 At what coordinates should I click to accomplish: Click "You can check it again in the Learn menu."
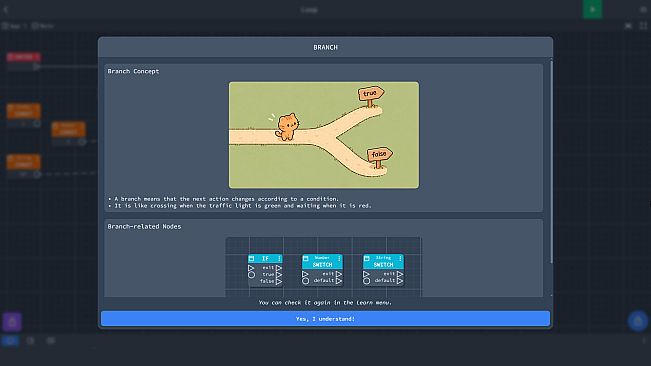(325, 303)
